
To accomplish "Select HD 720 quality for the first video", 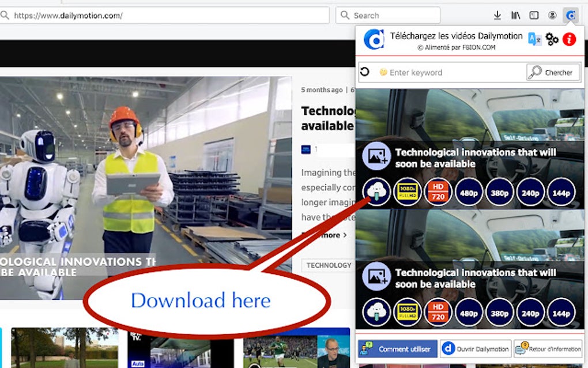I will tap(438, 193).
